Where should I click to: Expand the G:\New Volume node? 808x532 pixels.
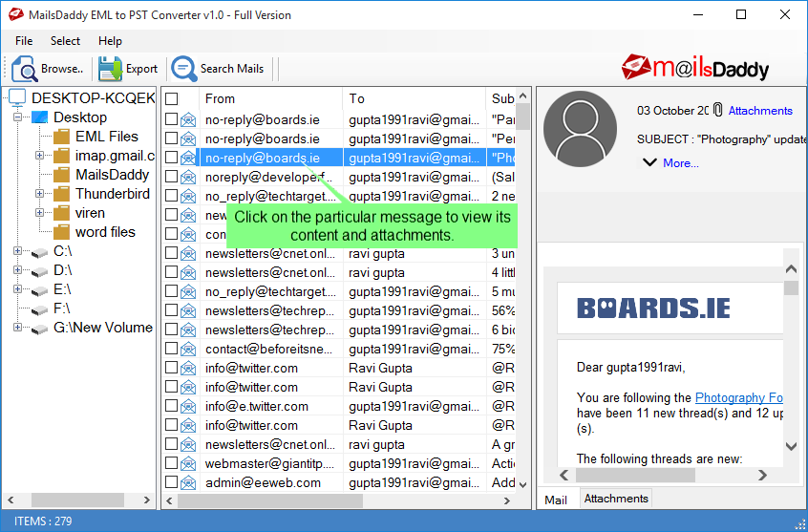17,327
